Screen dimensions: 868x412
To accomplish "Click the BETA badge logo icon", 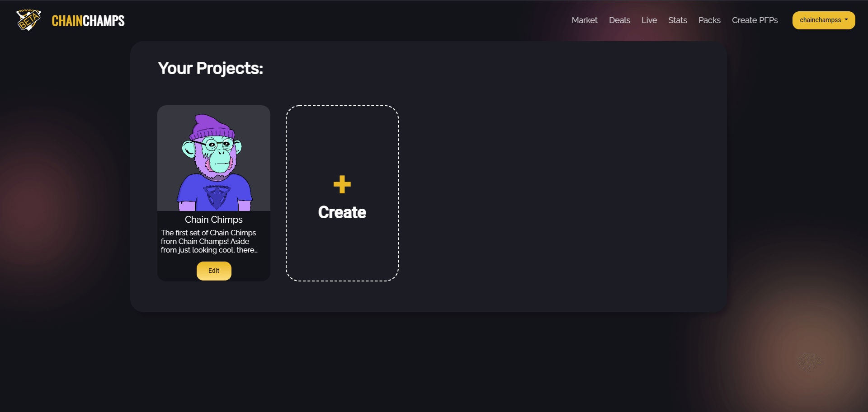I will click(28, 20).
